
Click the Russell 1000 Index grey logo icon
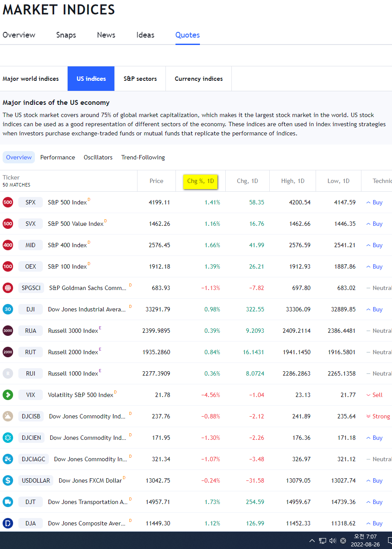pos(8,373)
